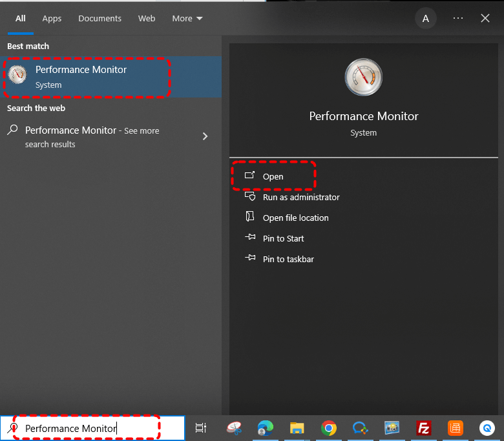The width and height of the screenshot is (504, 441).
Task: Open File Explorer from the taskbar
Action: (x=297, y=427)
